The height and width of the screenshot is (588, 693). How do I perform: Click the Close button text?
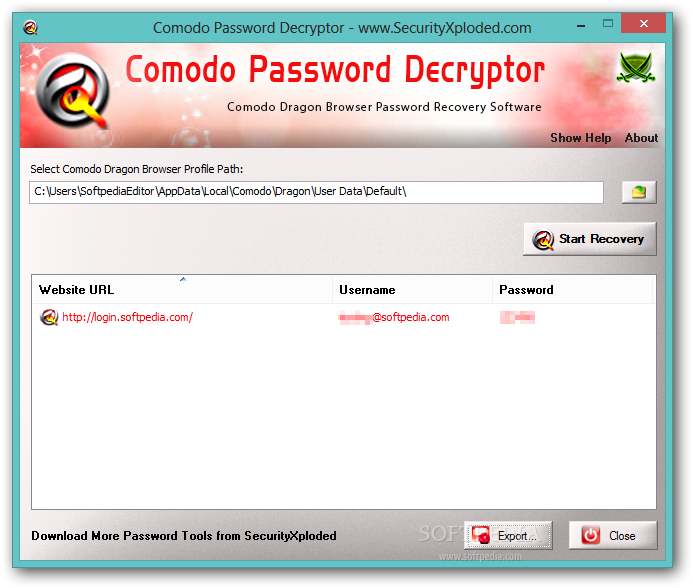coord(622,536)
